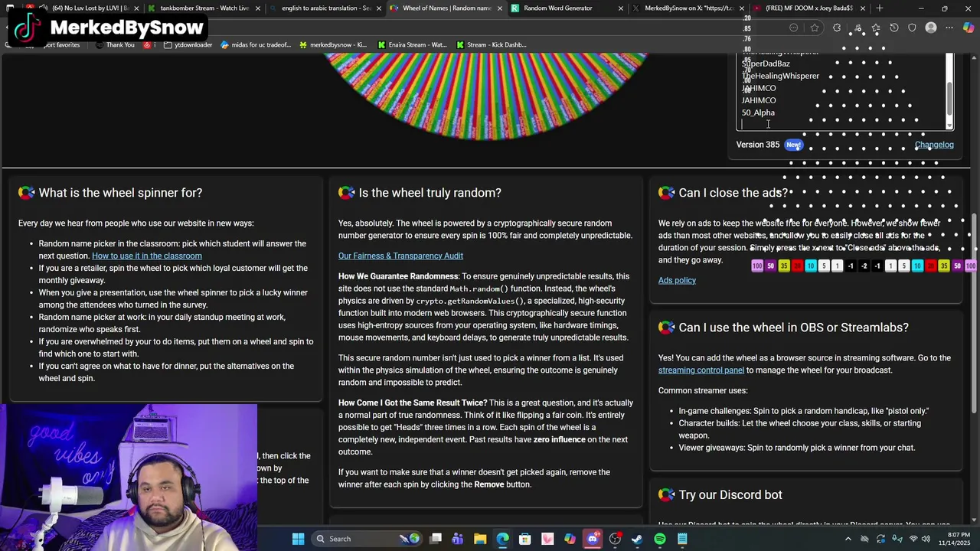Open File Explorer from the taskbar
This screenshot has width=980, height=551.
click(x=480, y=539)
